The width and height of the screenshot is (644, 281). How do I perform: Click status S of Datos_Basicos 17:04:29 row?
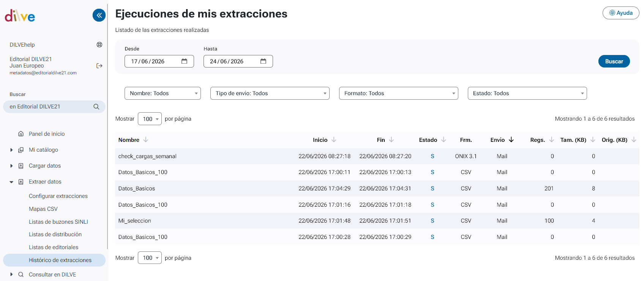tap(432, 188)
